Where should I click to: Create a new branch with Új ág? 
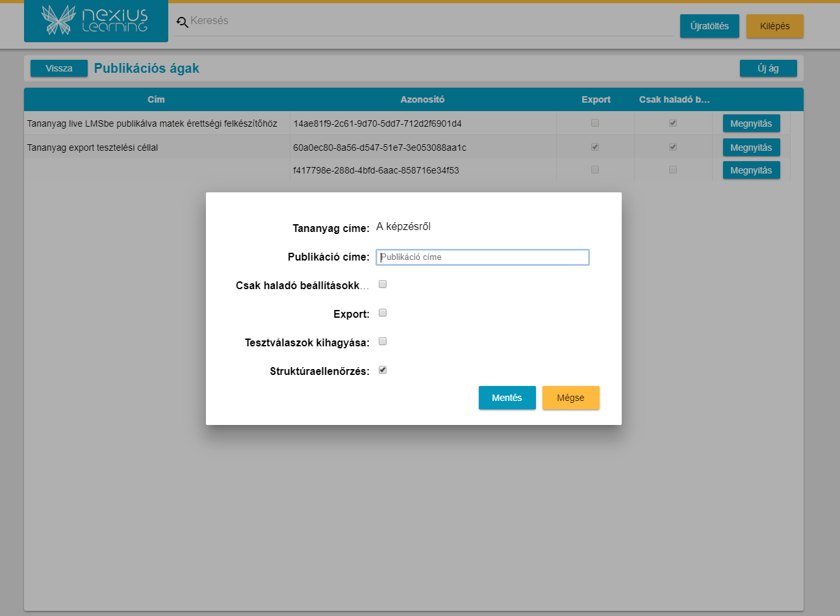point(768,68)
